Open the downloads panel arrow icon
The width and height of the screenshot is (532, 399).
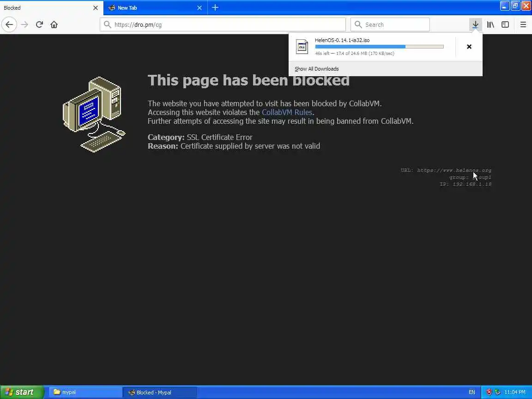475,24
